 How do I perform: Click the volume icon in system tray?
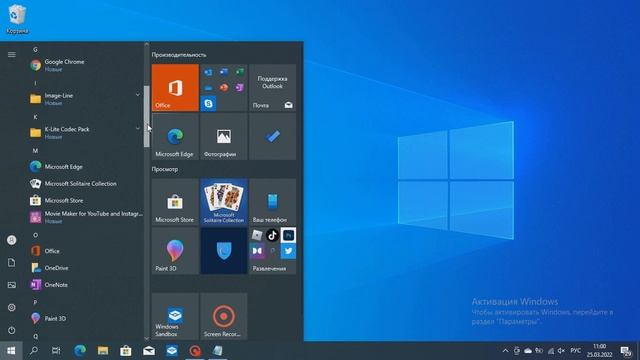point(561,351)
